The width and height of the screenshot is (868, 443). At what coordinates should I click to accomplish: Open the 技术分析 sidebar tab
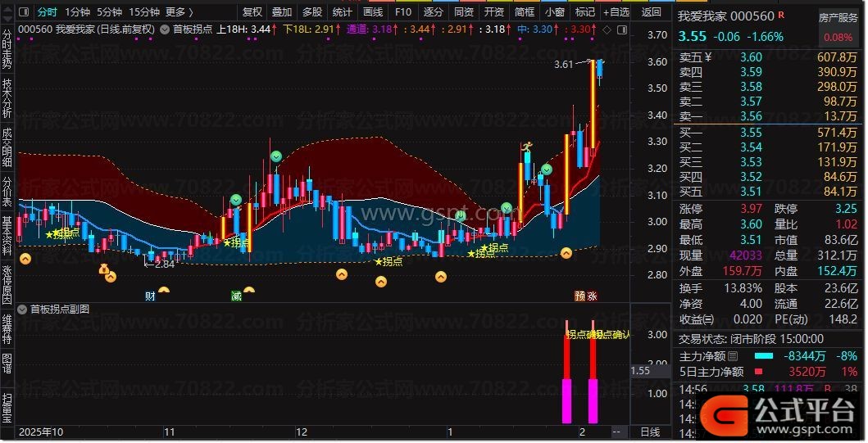(x=7, y=100)
